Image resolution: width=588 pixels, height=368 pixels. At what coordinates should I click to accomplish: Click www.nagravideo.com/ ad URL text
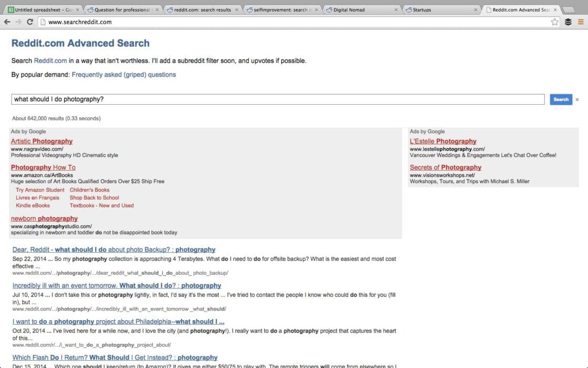coord(37,149)
